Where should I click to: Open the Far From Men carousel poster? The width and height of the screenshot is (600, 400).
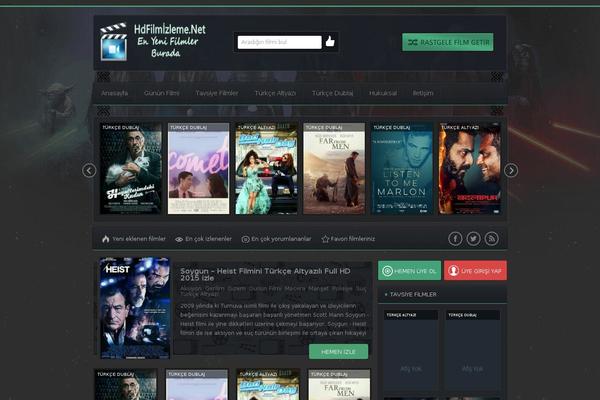[334, 168]
